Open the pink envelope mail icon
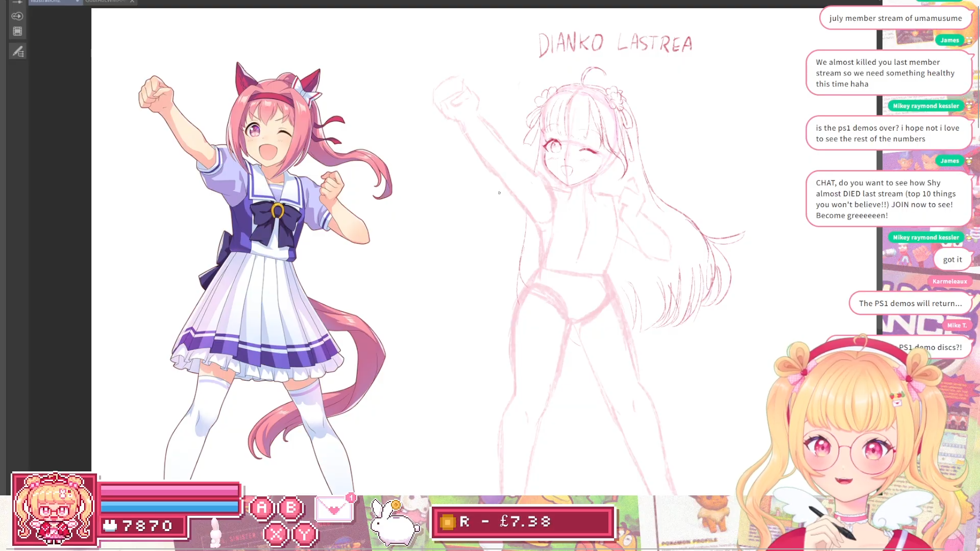980x551 pixels. (334, 509)
